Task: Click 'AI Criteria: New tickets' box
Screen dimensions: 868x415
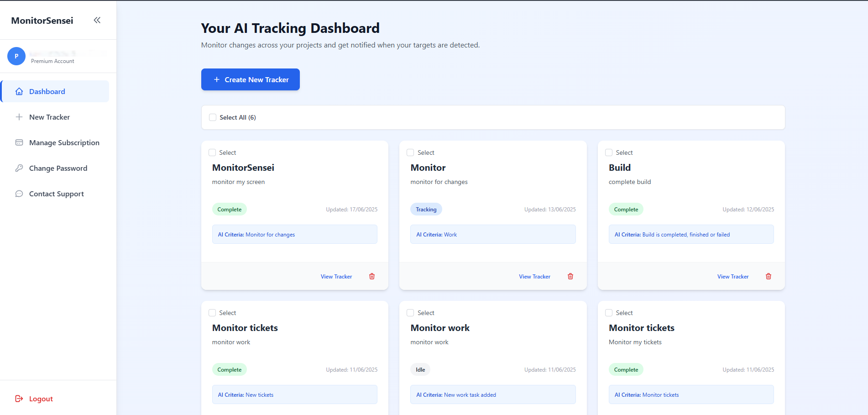Action: pos(295,394)
